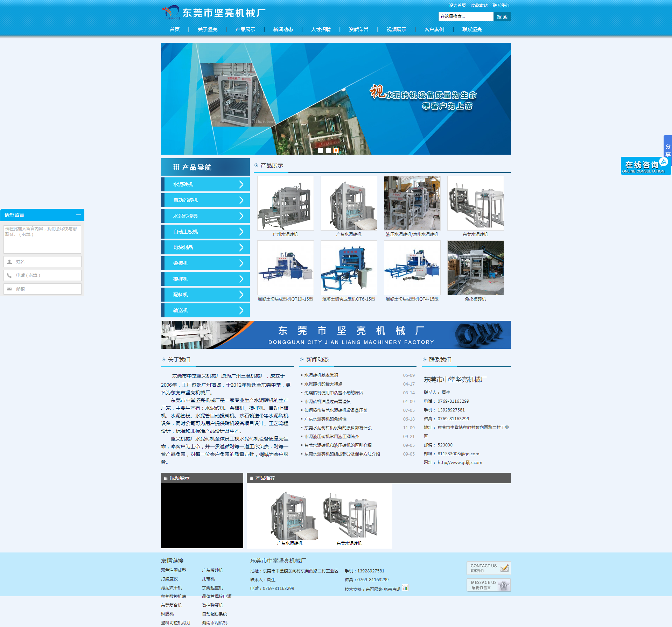
Task: Open the 新闻动态 navigation menu item
Action: (x=283, y=29)
